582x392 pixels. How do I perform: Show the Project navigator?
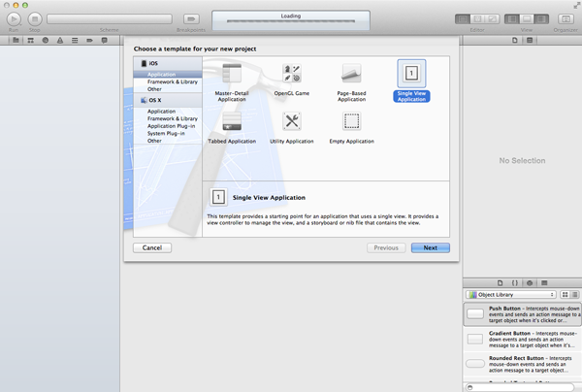(x=16, y=40)
